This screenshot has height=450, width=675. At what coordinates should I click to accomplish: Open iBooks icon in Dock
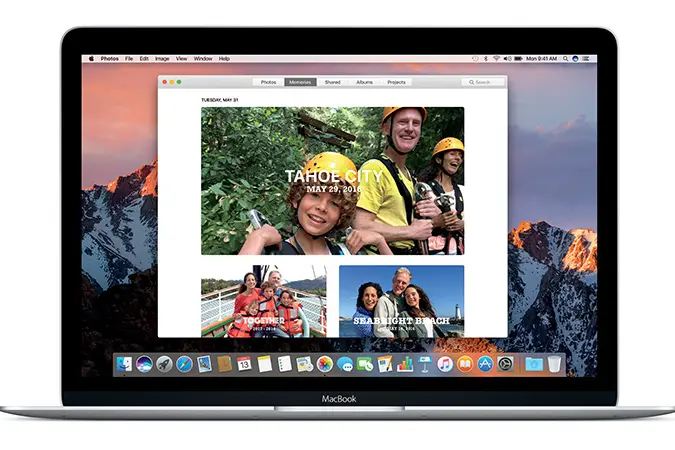(x=465, y=364)
